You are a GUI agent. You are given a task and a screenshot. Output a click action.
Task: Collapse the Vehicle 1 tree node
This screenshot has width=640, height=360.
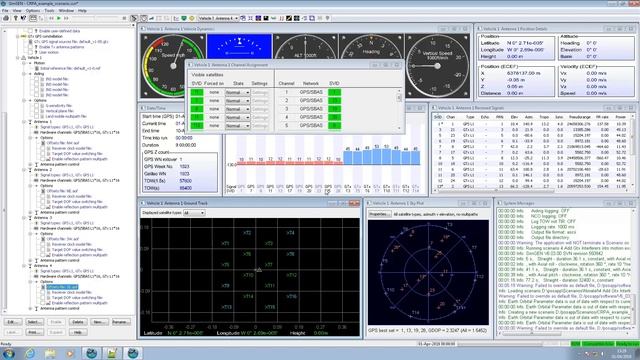[x=18, y=58]
